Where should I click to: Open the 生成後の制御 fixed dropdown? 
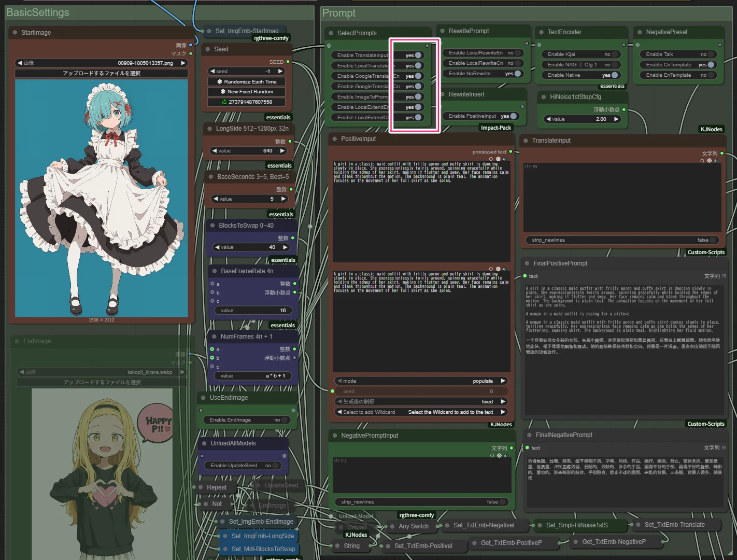pyautogui.click(x=420, y=402)
